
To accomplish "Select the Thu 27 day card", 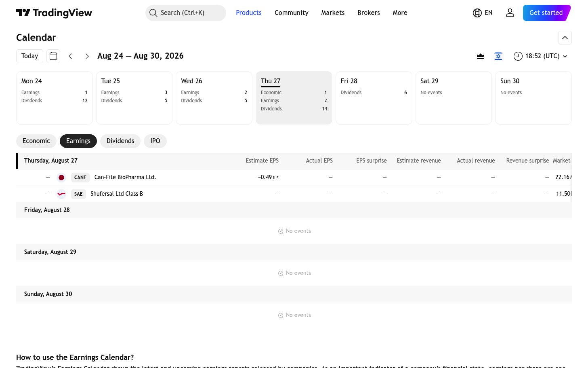I will [x=294, y=98].
